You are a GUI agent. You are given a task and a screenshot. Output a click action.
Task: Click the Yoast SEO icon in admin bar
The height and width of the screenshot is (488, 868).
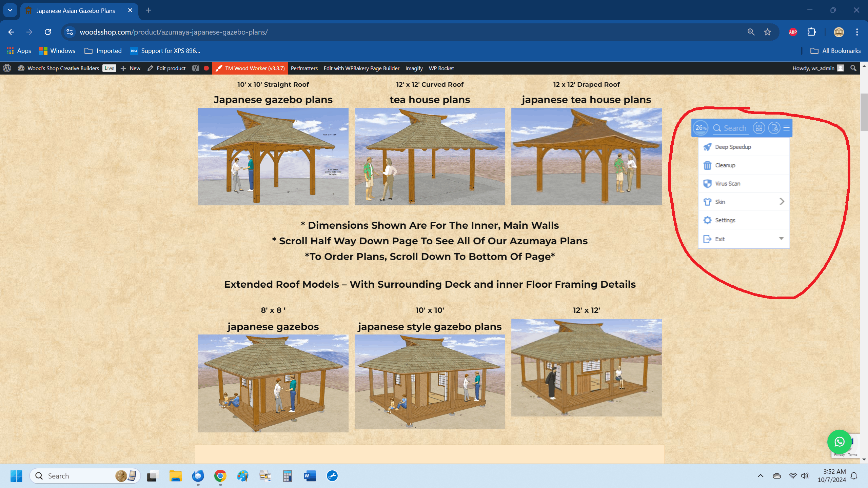pyautogui.click(x=196, y=68)
